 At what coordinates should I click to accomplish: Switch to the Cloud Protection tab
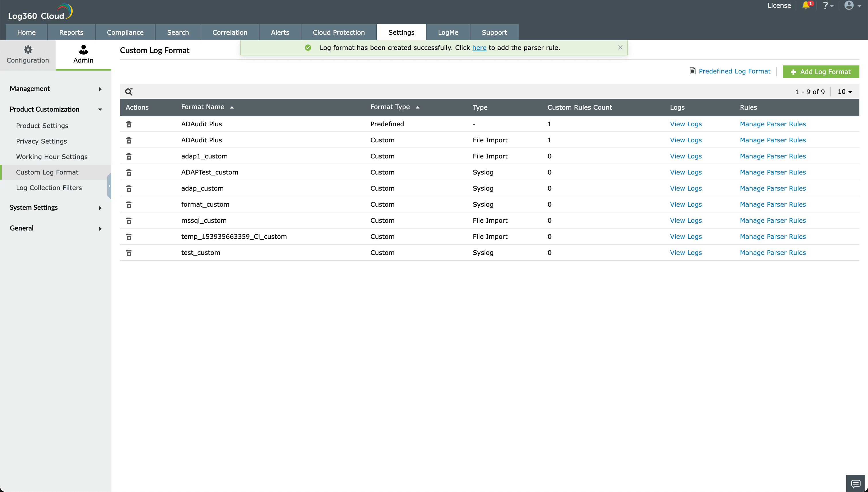click(338, 32)
